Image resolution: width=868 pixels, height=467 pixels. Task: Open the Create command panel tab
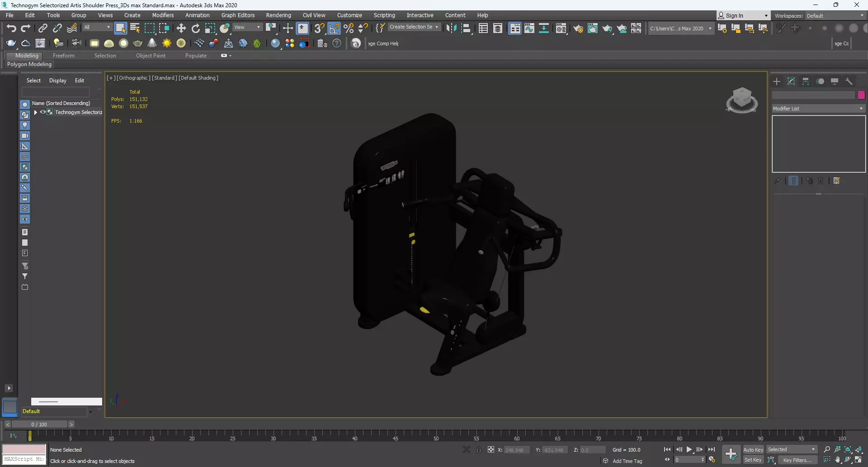(x=777, y=81)
